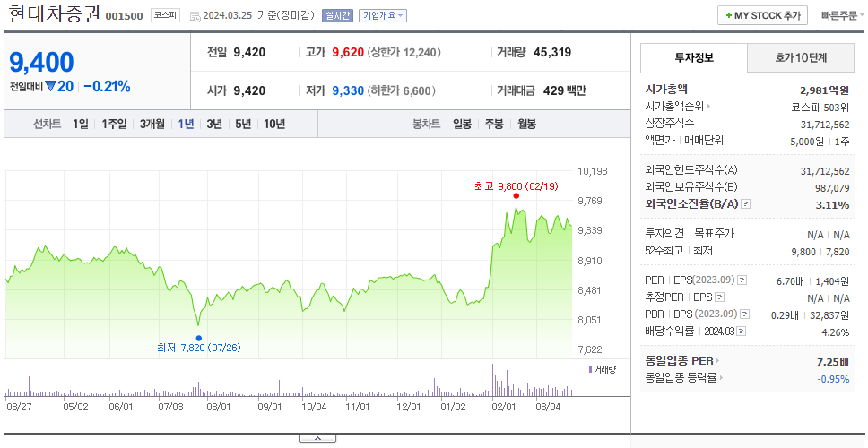Open help icon beside PBR BPS(2023.09)
This screenshot has height=448, width=868.
(745, 314)
